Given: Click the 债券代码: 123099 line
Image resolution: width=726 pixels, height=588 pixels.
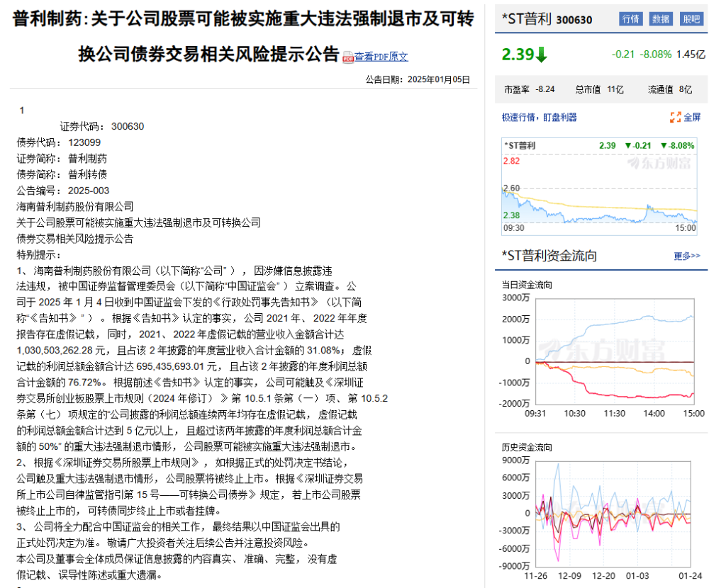Looking at the screenshot, I should click(x=58, y=142).
